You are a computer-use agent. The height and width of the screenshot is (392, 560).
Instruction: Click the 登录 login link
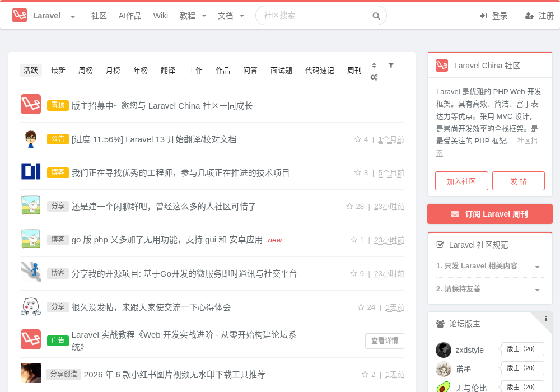[493, 16]
